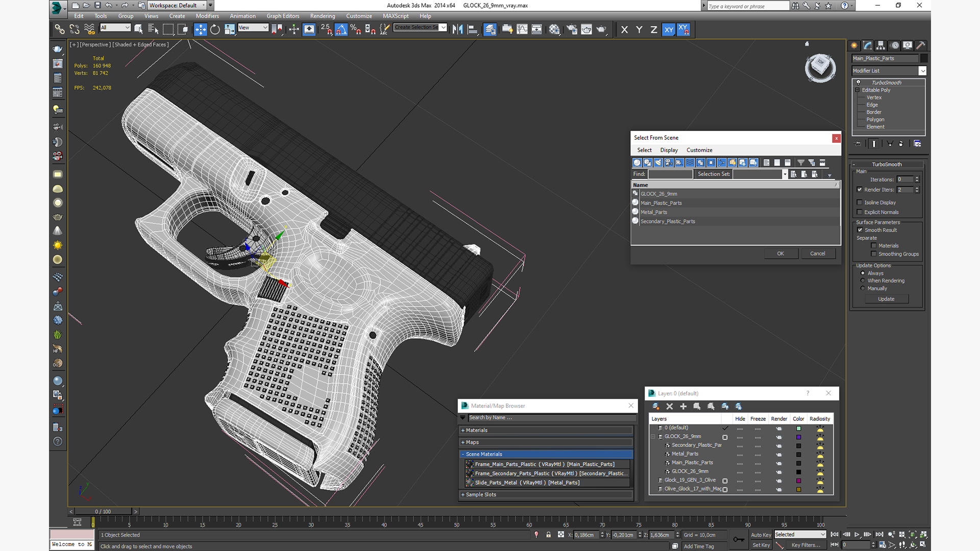Open reference coordinate View dropdown
Screen dimensions: 980x551
253,28
